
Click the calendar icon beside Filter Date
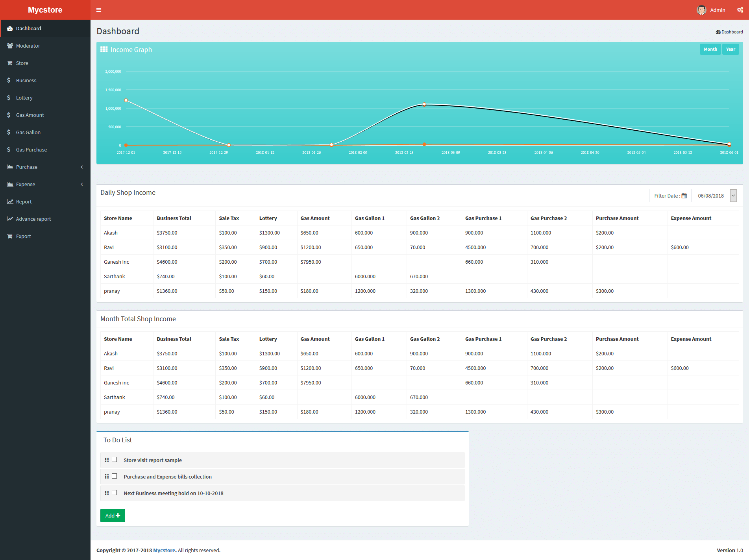(x=684, y=196)
